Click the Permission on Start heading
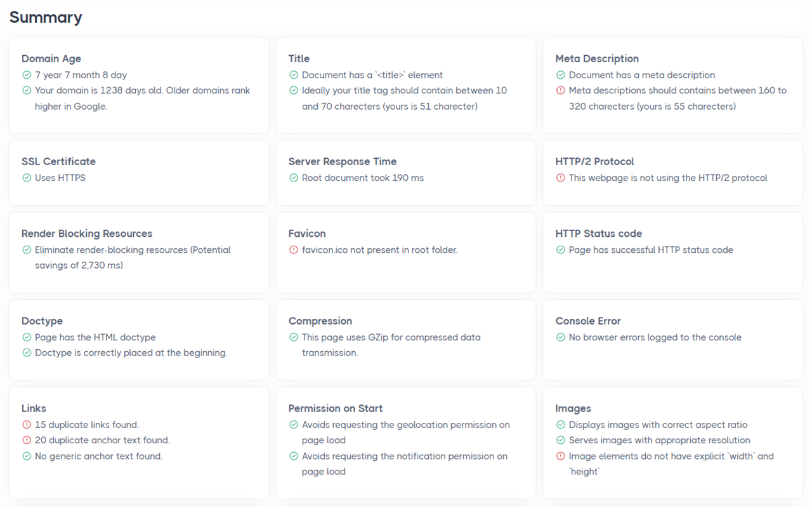The width and height of the screenshot is (812, 508). 336,408
